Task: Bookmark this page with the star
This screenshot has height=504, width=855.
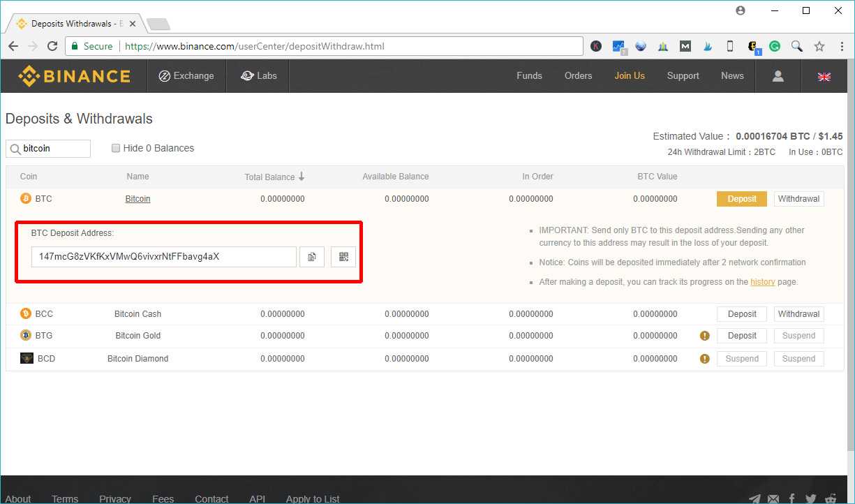Action: click(x=819, y=46)
